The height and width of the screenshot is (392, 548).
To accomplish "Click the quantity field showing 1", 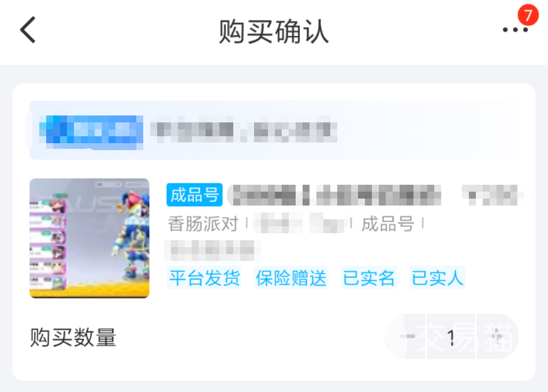I will point(451,337).
